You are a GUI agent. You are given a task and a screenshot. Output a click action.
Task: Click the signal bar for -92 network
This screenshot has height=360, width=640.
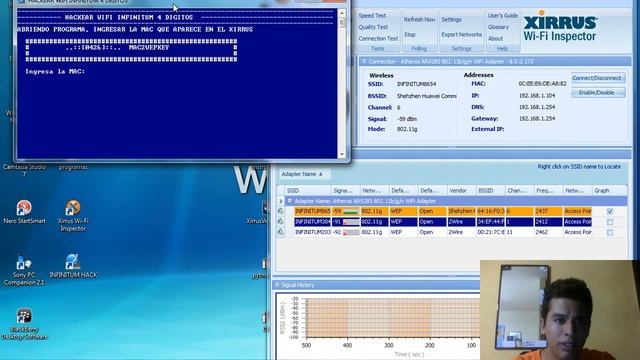pyautogui.click(x=351, y=232)
